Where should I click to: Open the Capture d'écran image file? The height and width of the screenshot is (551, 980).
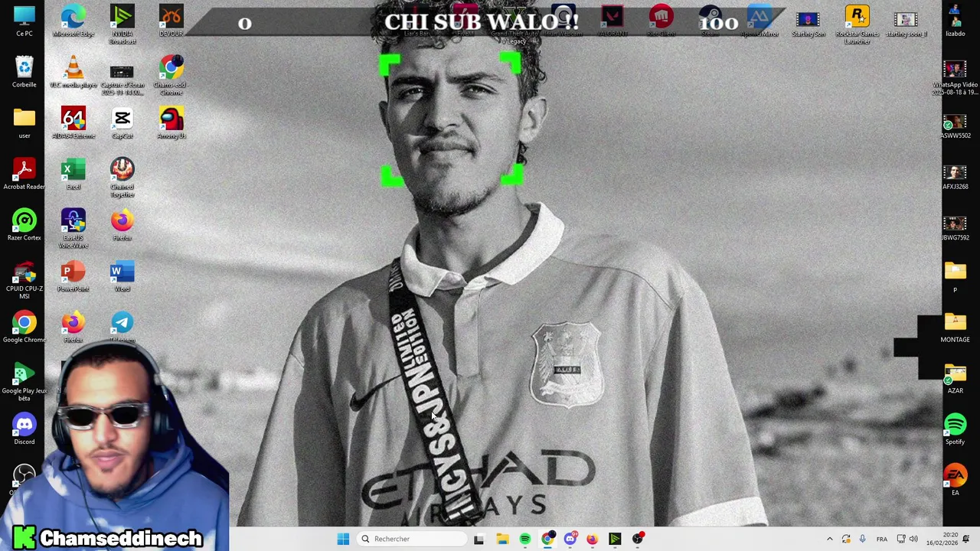coord(122,75)
